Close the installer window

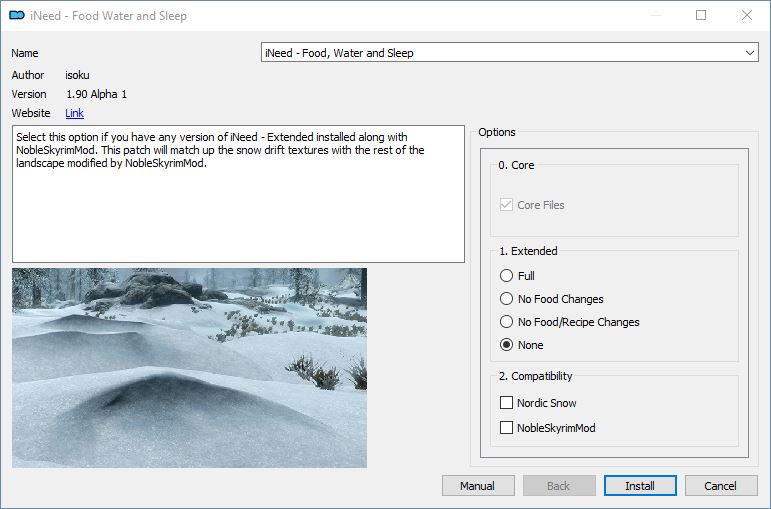click(x=747, y=15)
